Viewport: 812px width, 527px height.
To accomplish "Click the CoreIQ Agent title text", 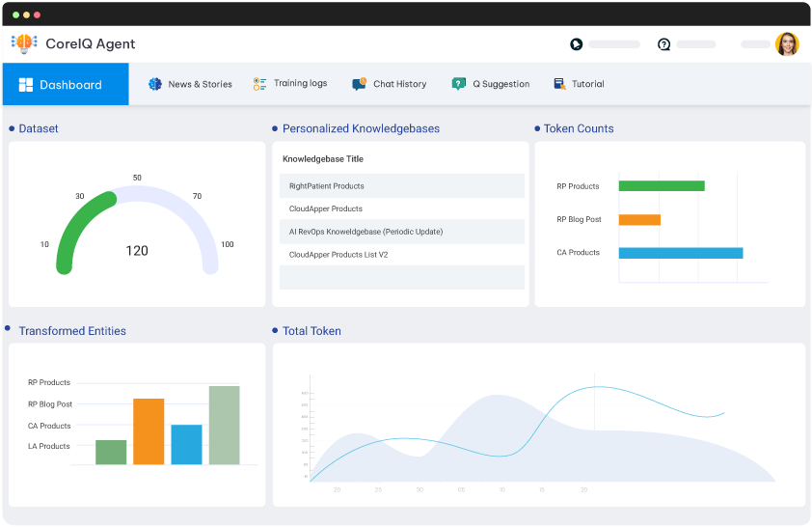I will [x=90, y=44].
